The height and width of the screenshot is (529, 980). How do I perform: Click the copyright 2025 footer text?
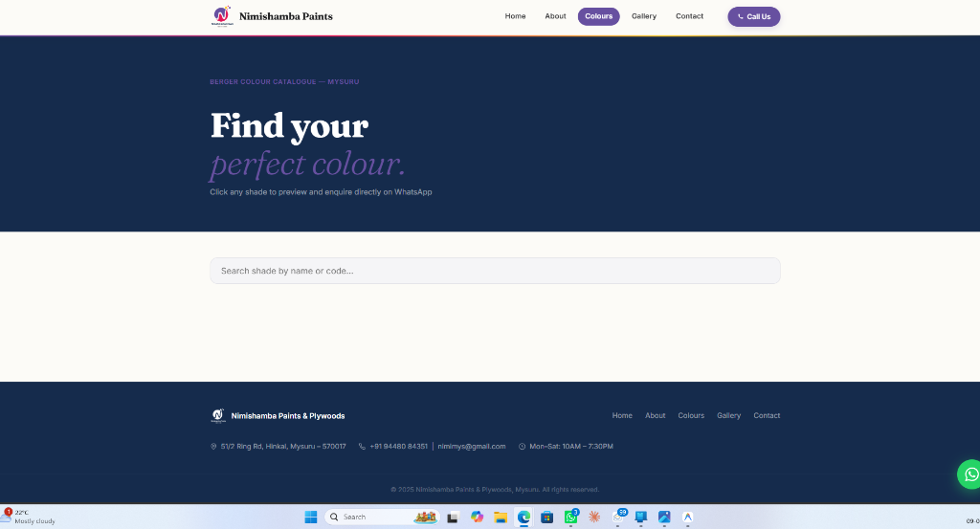pyautogui.click(x=495, y=490)
